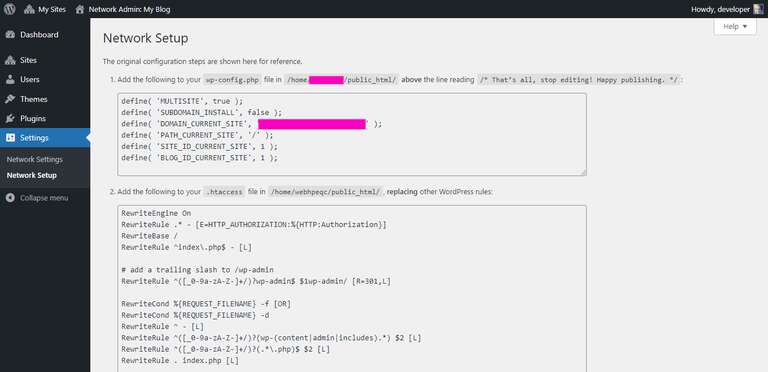Click the line define( 'BLOG_ID_CURRENT_SITE', 1 );
The width and height of the screenshot is (768, 372).
click(199, 158)
